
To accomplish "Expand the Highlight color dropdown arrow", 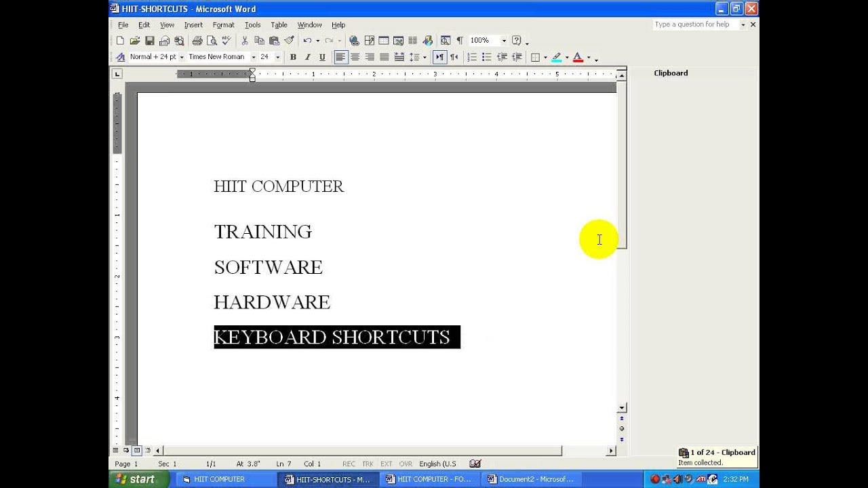I will tap(566, 57).
